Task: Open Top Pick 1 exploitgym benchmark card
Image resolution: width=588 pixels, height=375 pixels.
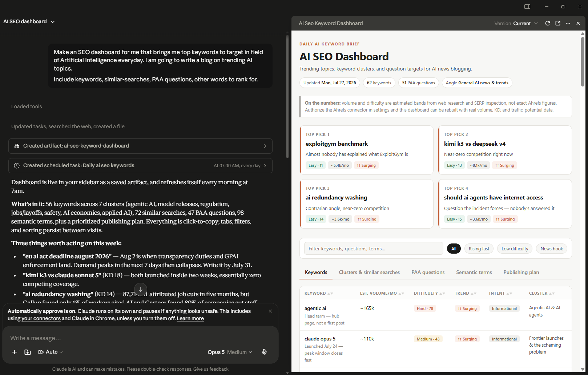Action: click(x=366, y=150)
